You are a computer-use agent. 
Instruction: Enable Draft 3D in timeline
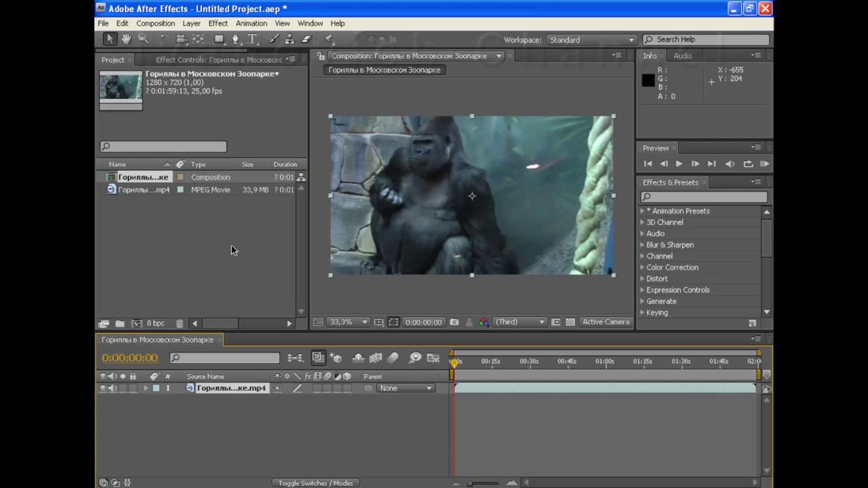[336, 358]
